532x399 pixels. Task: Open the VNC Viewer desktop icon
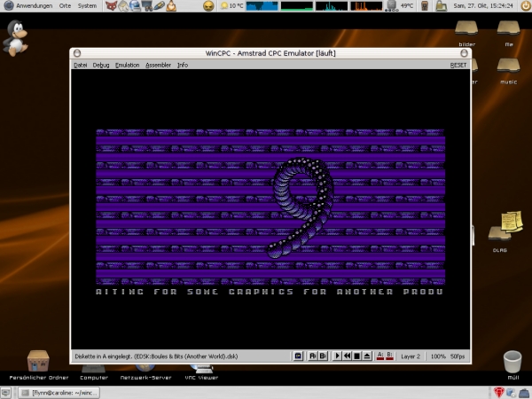tap(201, 372)
